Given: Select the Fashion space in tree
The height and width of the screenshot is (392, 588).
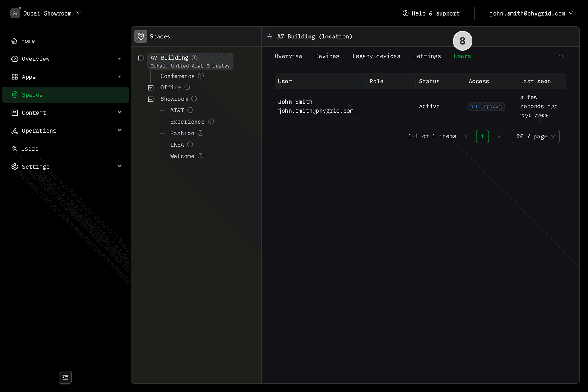Looking at the screenshot, I should point(182,133).
